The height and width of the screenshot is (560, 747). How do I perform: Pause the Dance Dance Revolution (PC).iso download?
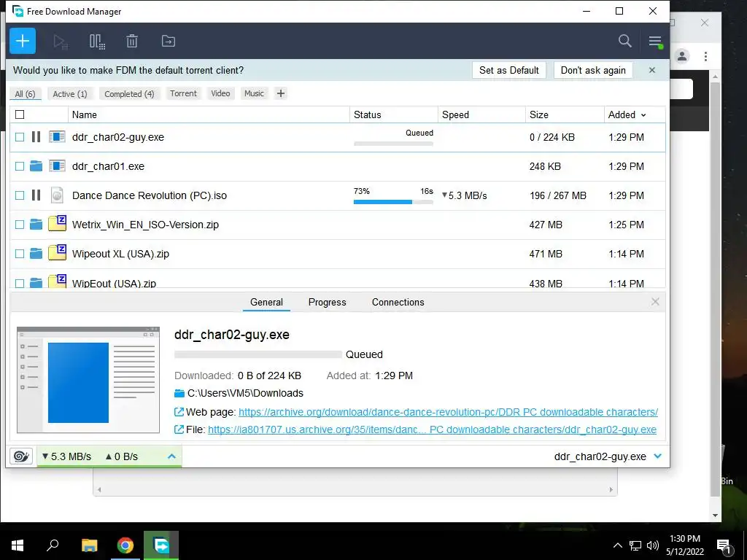(36, 195)
